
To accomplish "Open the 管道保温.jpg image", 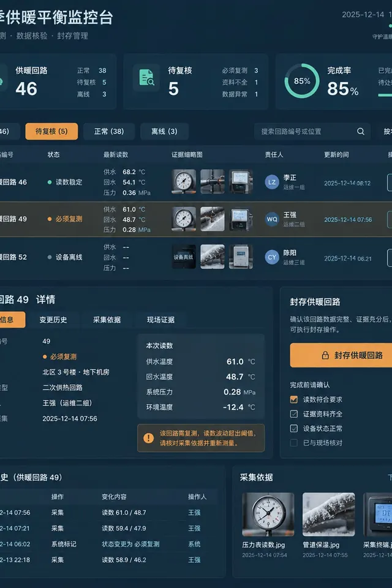I will coord(328,514).
